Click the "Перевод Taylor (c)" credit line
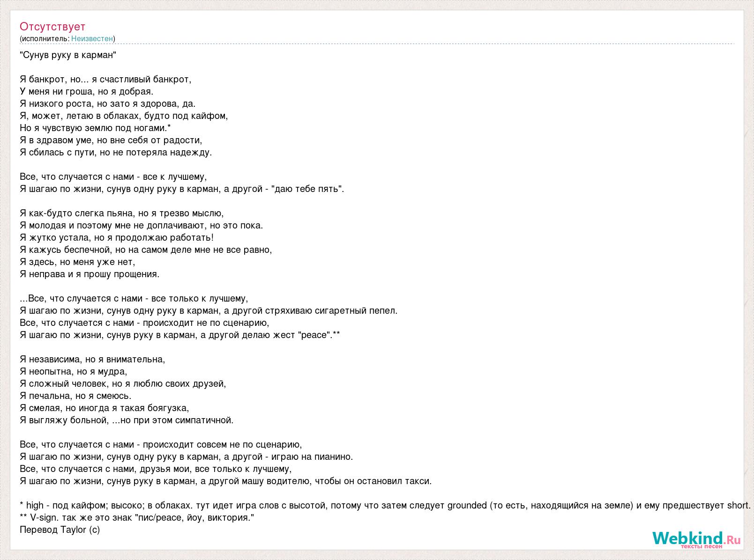The image size is (754, 560). [60, 530]
